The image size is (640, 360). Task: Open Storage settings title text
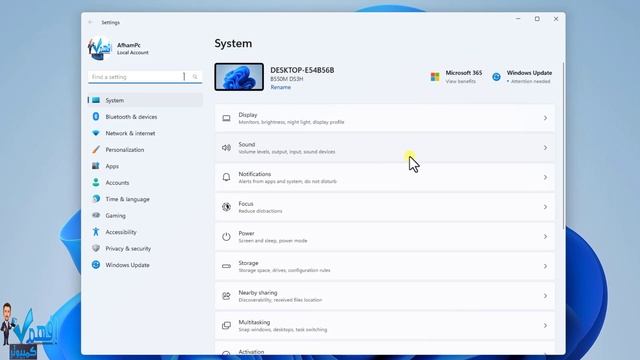point(248,263)
